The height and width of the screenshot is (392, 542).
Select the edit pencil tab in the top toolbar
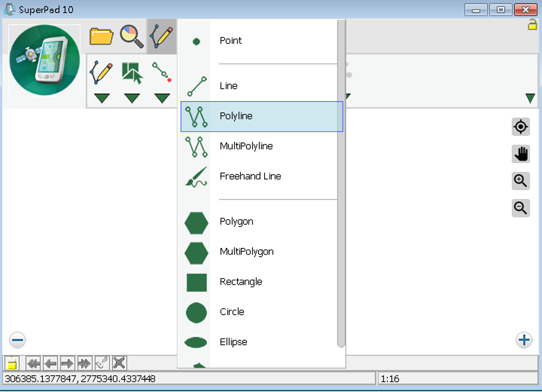coord(161,36)
